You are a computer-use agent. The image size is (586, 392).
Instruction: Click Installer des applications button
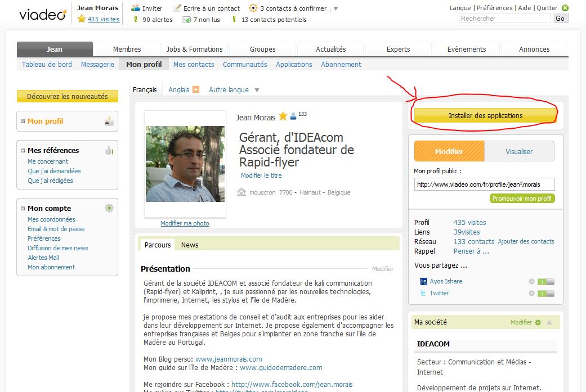(485, 115)
